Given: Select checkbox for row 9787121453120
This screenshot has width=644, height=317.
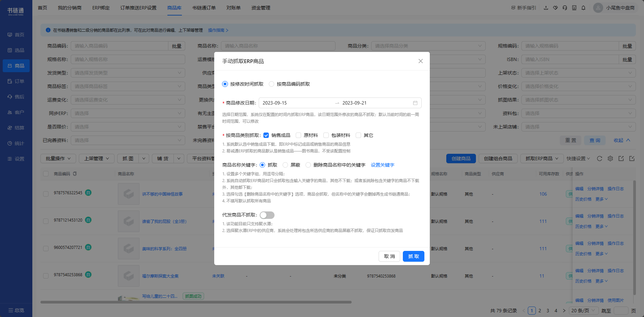Looking at the screenshot, I should pyautogui.click(x=46, y=221).
